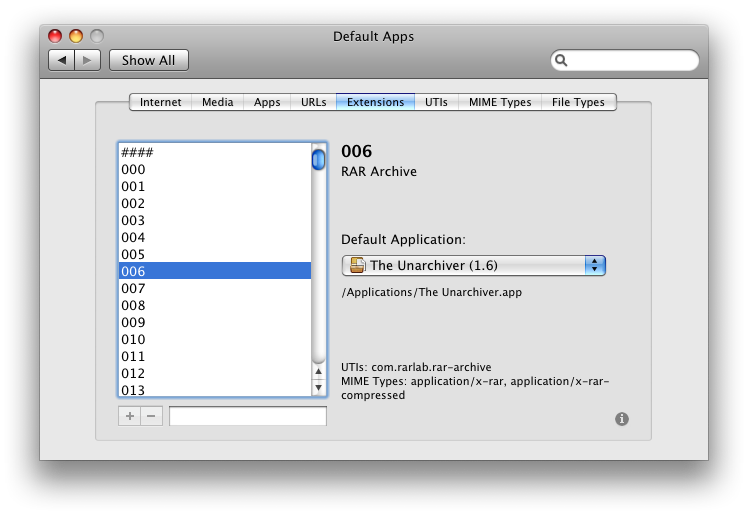Click the back navigation arrow
Image resolution: width=748 pixels, height=515 pixels.
(62, 60)
